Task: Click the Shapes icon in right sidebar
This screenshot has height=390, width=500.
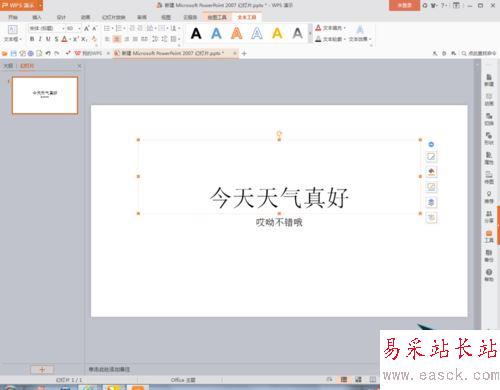Action: point(489,138)
